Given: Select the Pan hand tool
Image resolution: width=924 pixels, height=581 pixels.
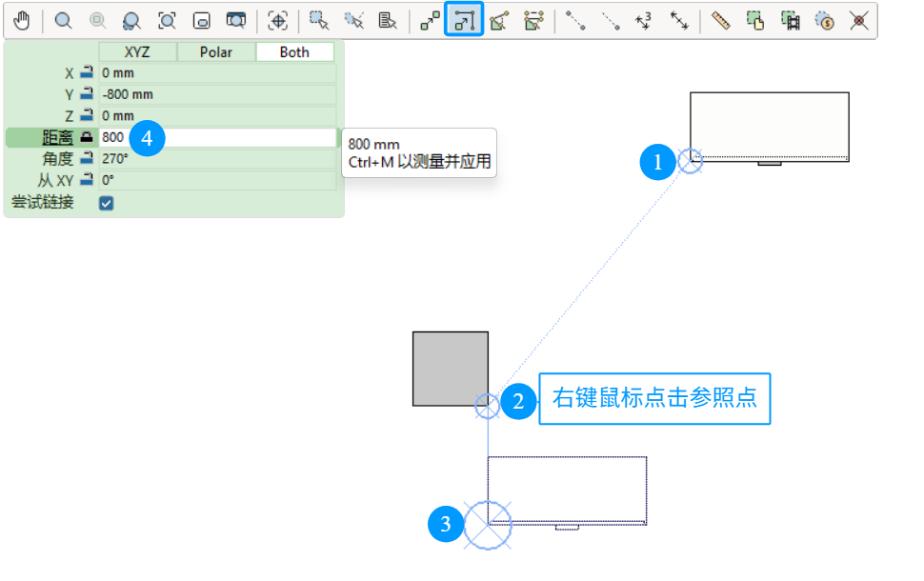Looking at the screenshot, I should tap(22, 21).
